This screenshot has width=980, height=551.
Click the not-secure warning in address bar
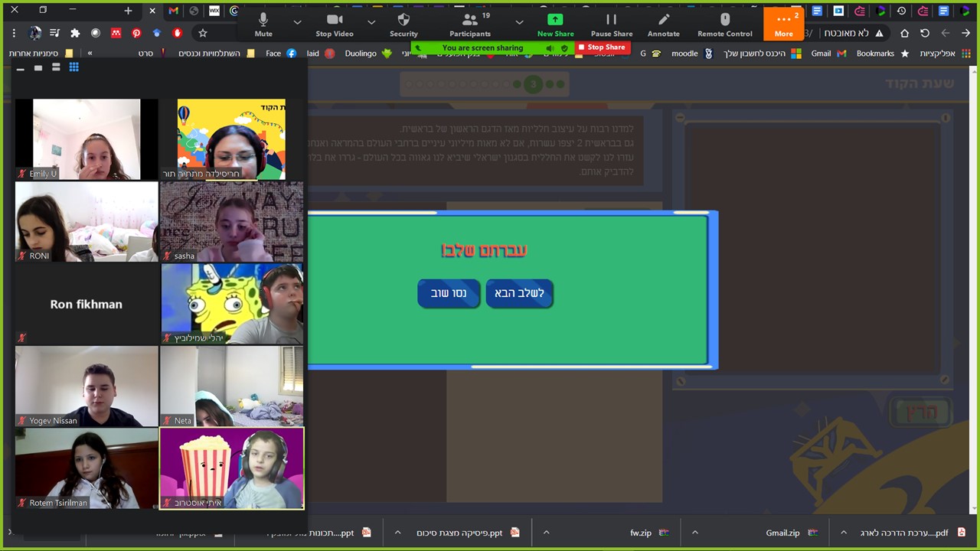853,33
